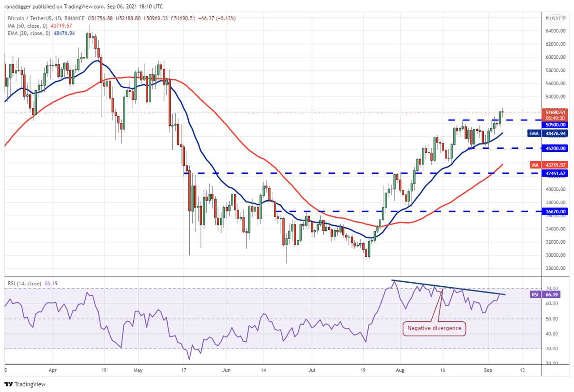This screenshot has height=392, width=574.
Task: Select the 46200.00 price level tag
Action: pyautogui.click(x=555, y=148)
